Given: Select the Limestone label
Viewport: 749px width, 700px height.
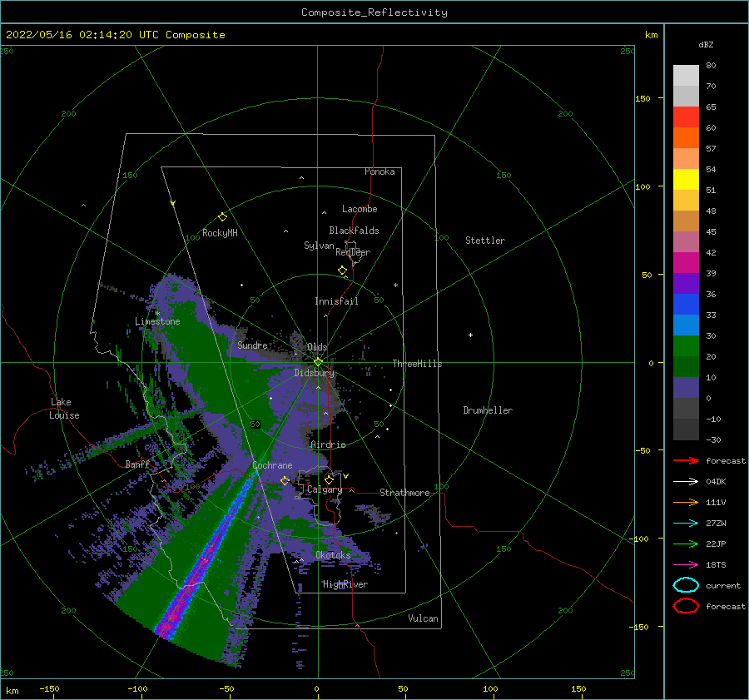Looking at the screenshot, I should tap(157, 321).
